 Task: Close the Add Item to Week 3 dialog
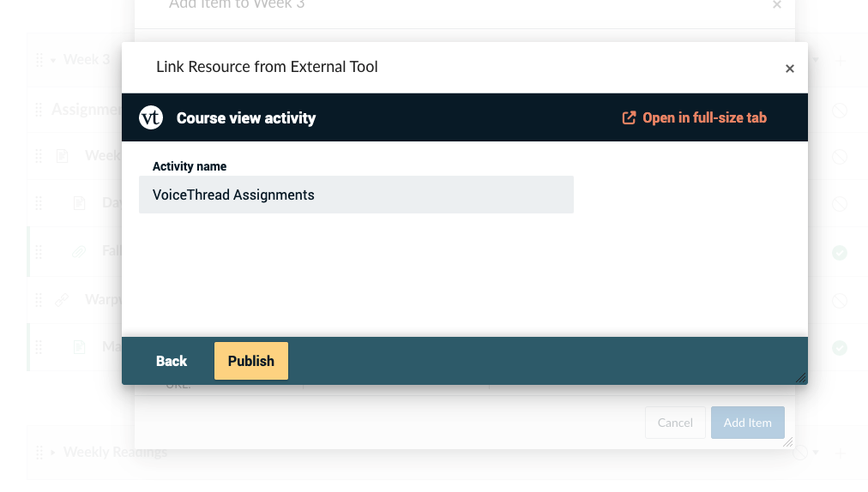pos(777,5)
